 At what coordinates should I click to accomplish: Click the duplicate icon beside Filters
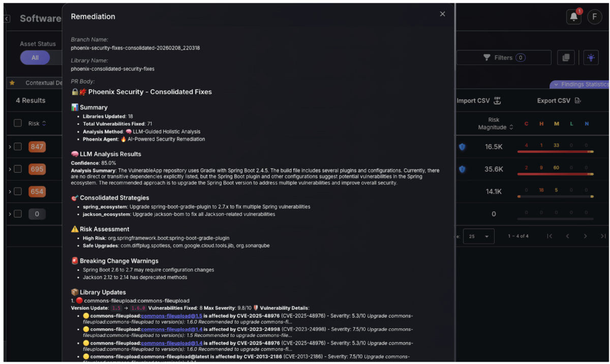tap(566, 57)
